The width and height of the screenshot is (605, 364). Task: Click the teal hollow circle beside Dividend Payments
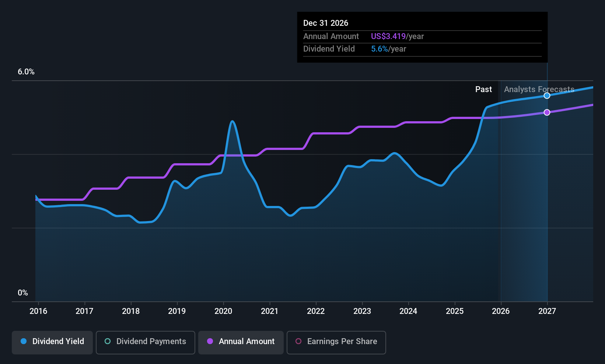(x=108, y=342)
